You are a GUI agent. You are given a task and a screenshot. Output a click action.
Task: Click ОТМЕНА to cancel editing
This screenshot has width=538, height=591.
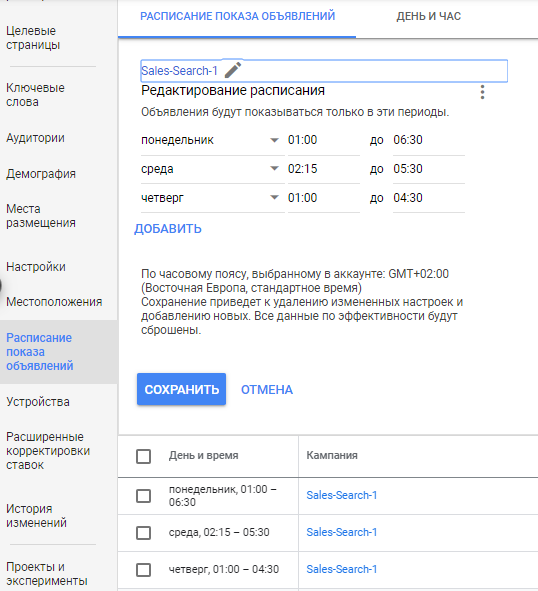267,390
